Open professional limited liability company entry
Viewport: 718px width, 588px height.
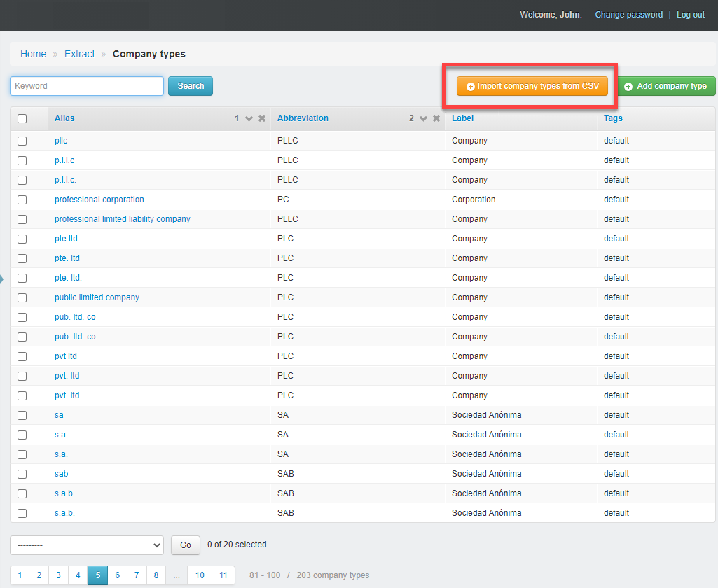(123, 218)
